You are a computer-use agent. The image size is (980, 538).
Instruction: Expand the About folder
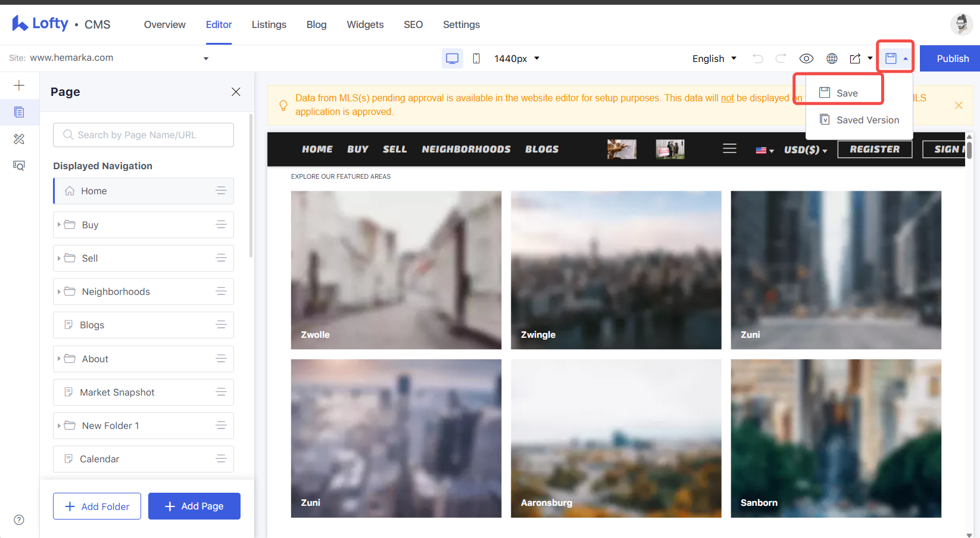tap(59, 359)
